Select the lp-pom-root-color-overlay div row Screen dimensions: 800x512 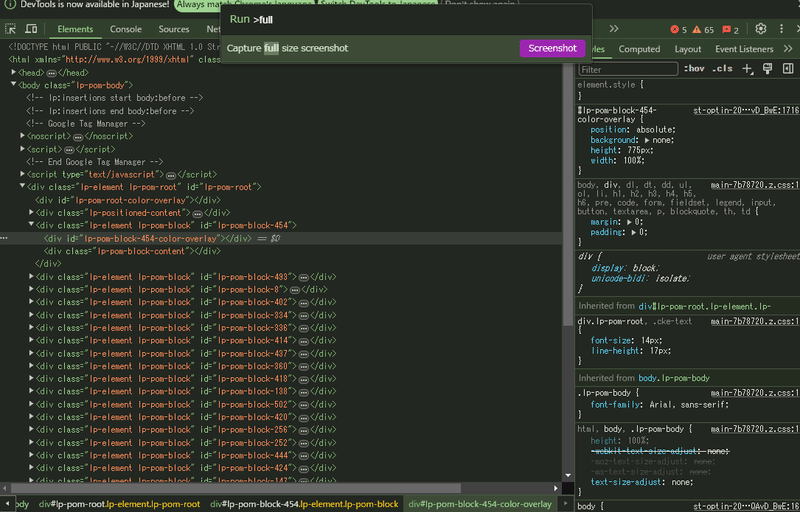pyautogui.click(x=281, y=200)
